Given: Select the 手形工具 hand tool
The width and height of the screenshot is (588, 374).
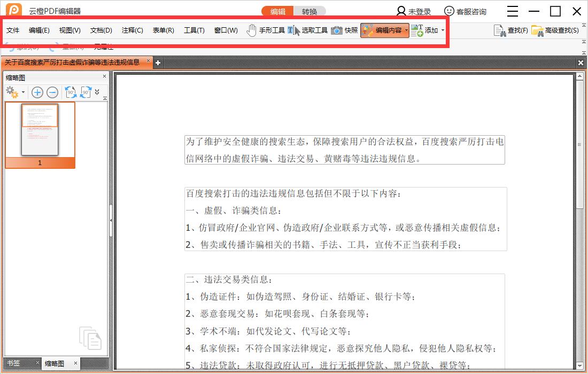Looking at the screenshot, I should [x=266, y=30].
